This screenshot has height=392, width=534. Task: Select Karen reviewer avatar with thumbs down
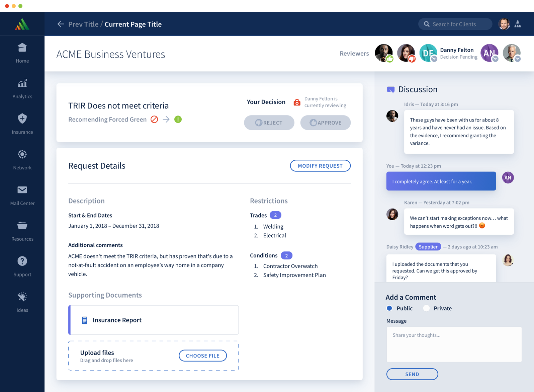pos(406,53)
